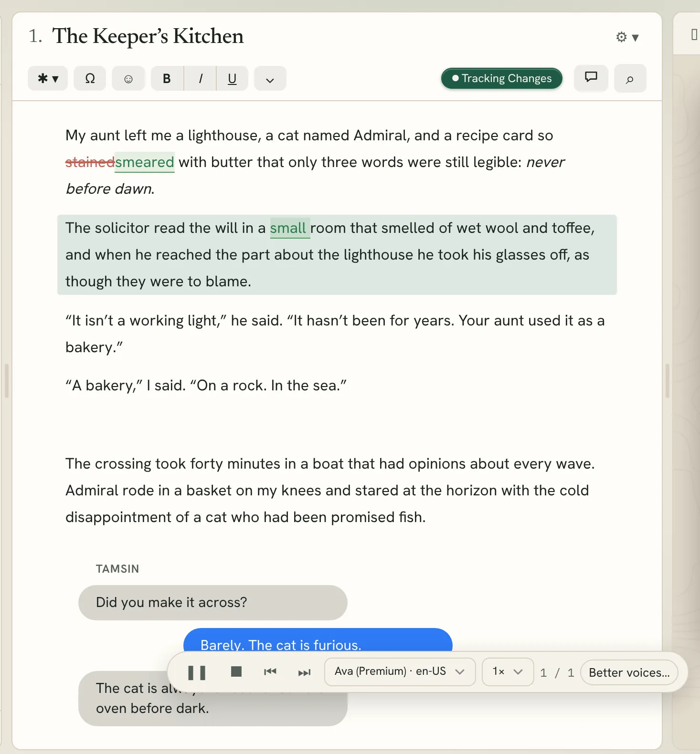The image size is (700, 754).
Task: Open the emoji picker smiley icon
Action: coord(128,78)
